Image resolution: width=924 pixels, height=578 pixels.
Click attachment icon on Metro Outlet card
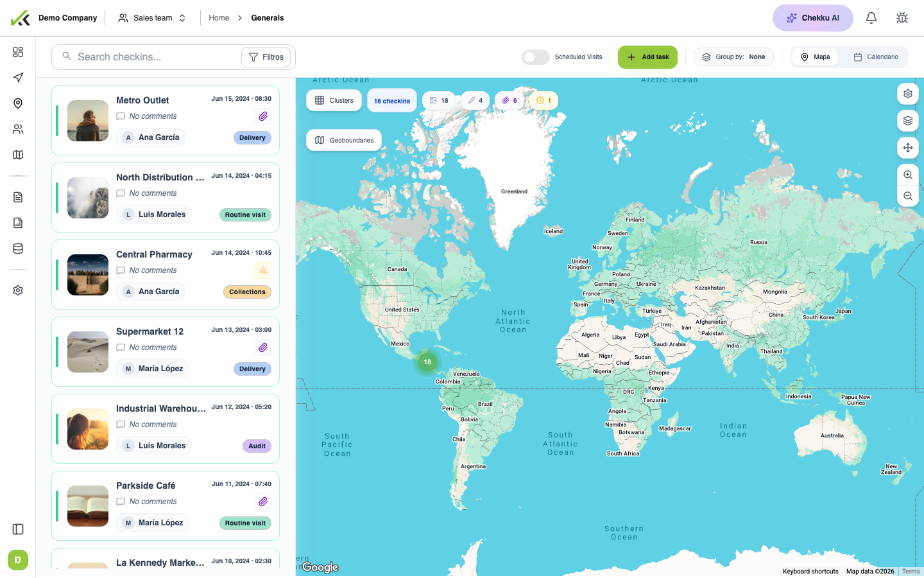point(263,116)
